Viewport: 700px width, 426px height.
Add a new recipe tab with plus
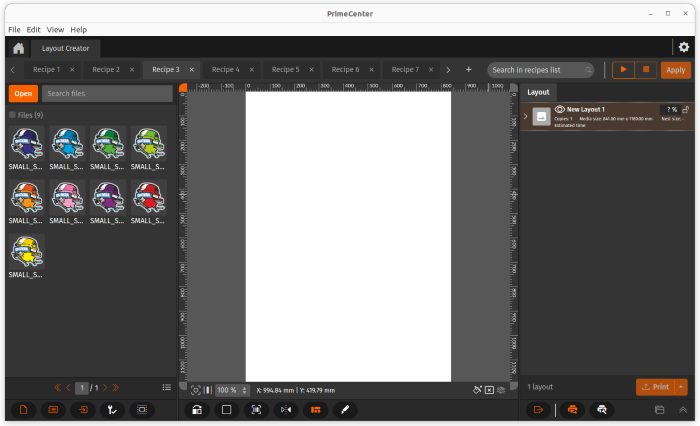pos(468,69)
